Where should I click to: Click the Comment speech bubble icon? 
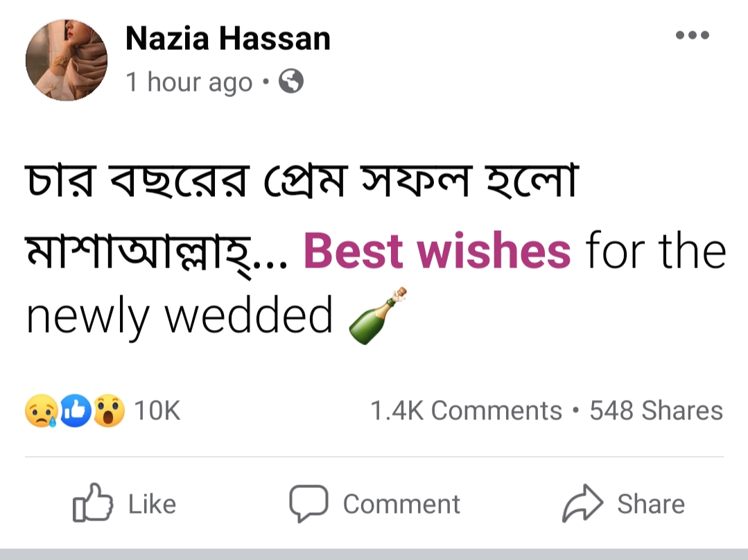coord(308,504)
